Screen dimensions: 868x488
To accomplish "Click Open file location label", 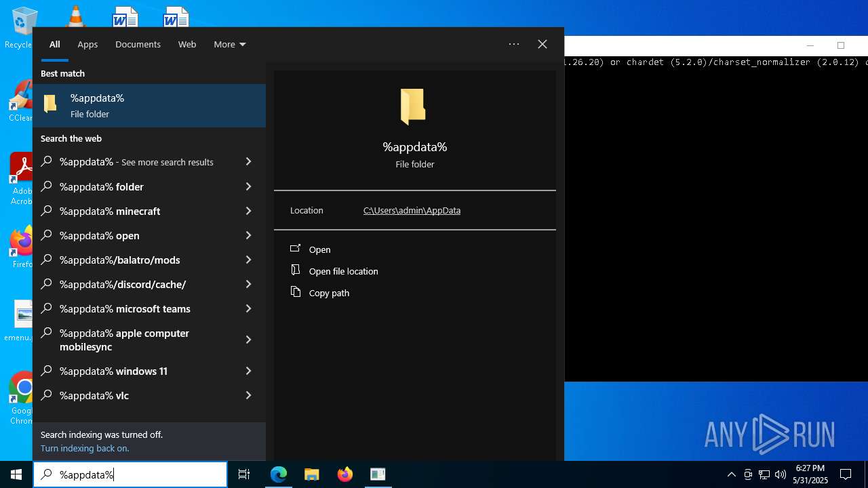I will pyautogui.click(x=343, y=271).
